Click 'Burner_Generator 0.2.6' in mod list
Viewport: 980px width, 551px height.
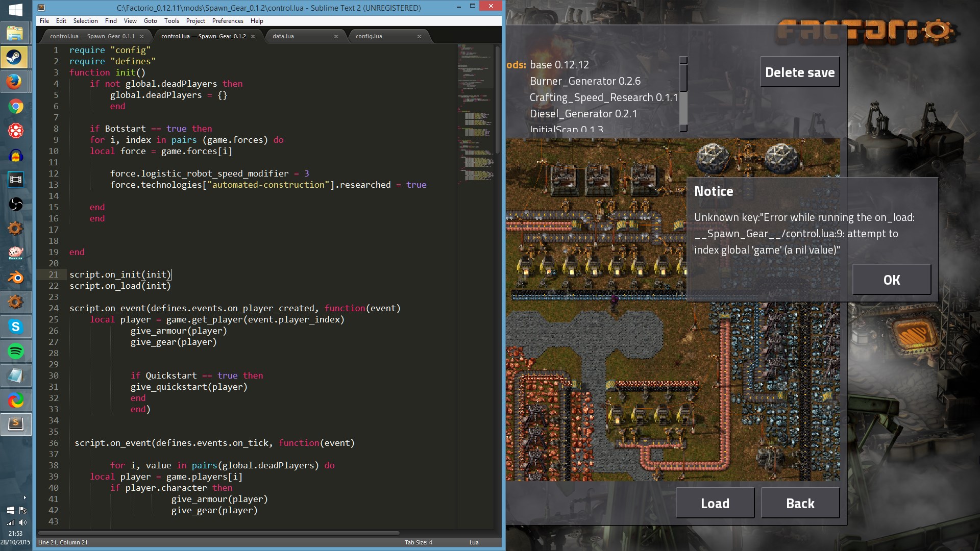[585, 81]
